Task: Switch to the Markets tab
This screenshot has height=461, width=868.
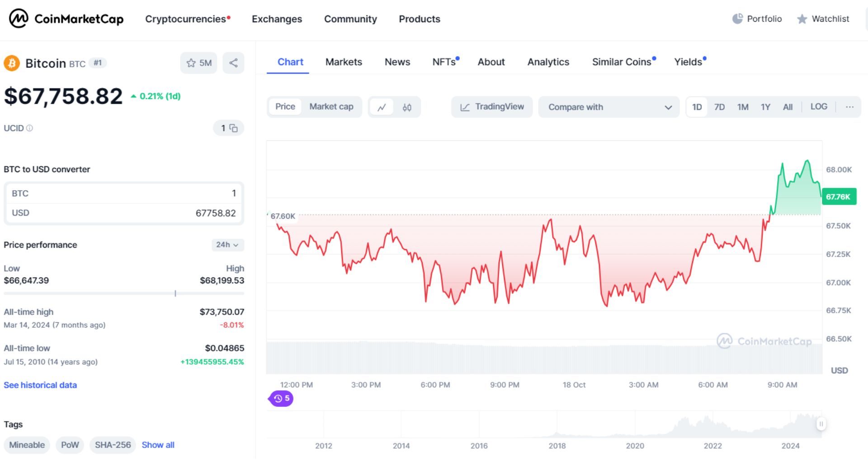Action: (344, 62)
